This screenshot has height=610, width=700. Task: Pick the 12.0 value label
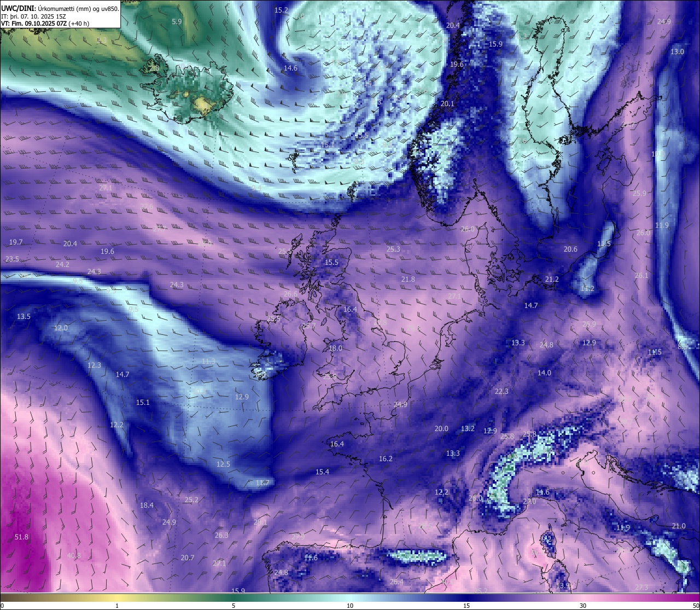tap(61, 328)
